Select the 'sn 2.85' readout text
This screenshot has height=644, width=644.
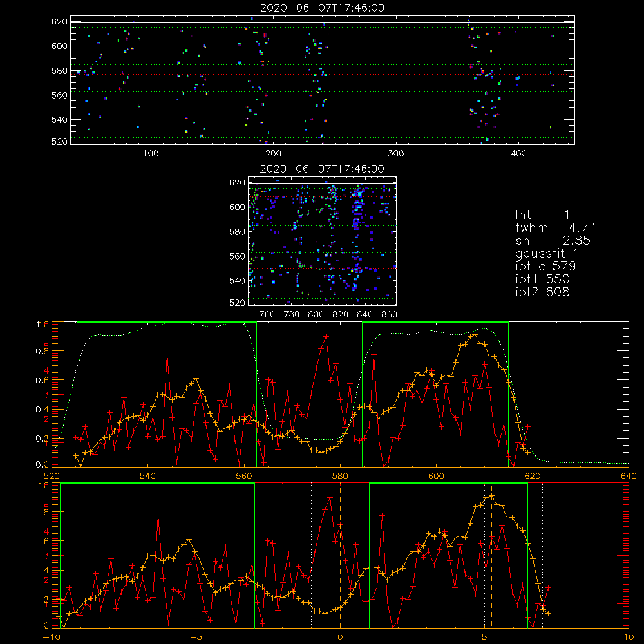(553, 240)
